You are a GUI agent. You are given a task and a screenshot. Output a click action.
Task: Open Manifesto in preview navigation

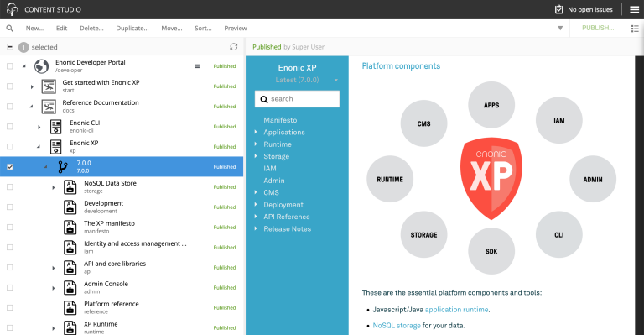[x=280, y=120]
